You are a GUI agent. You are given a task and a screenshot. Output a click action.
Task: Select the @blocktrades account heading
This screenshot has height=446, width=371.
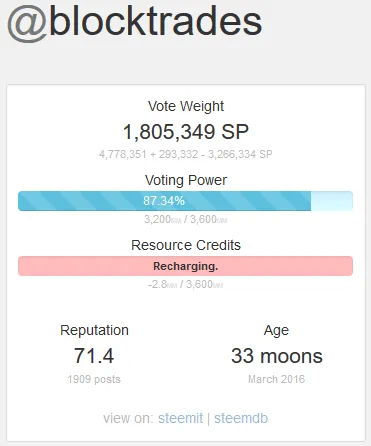[x=134, y=22]
